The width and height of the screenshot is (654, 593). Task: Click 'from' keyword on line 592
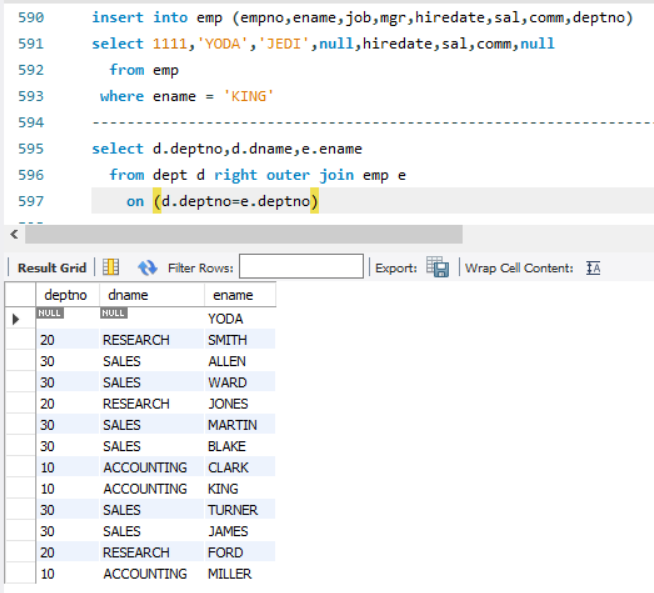point(127,70)
